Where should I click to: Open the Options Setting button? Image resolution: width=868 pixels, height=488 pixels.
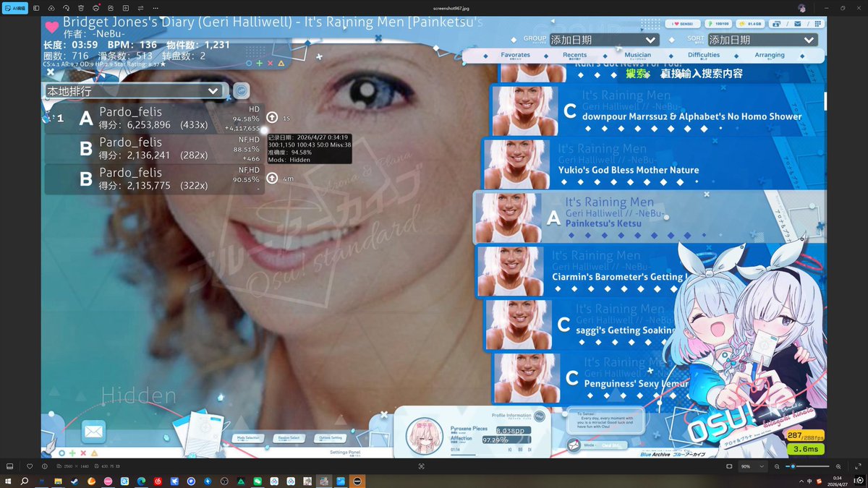click(x=330, y=438)
